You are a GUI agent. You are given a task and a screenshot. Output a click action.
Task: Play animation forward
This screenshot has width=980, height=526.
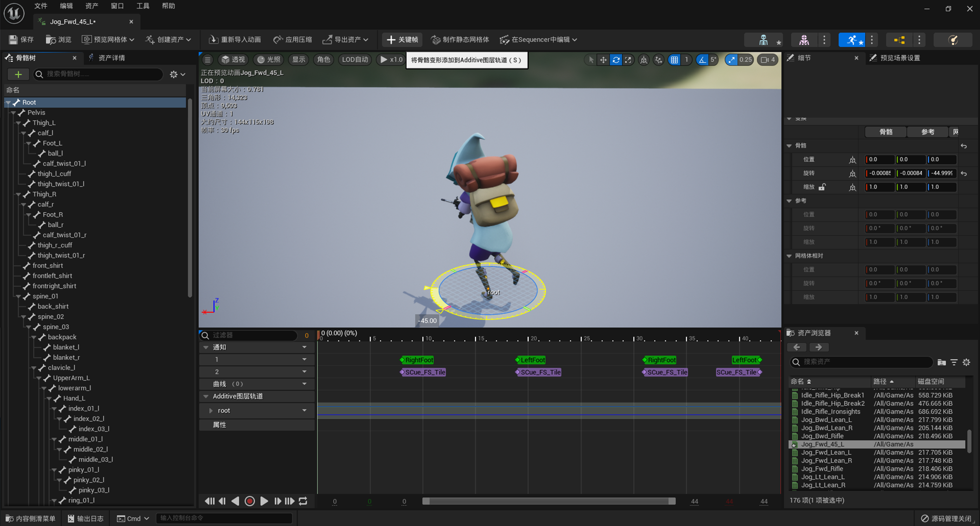tap(264, 501)
